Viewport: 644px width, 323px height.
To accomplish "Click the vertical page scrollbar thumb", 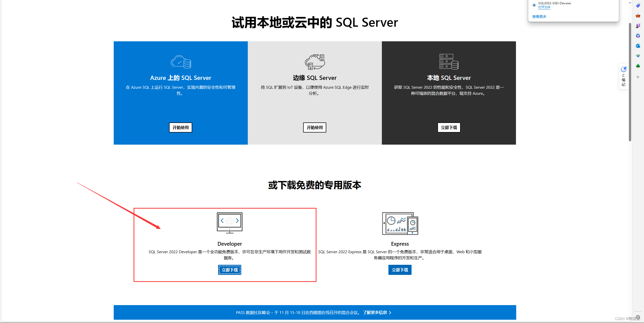I will click(x=630, y=82).
